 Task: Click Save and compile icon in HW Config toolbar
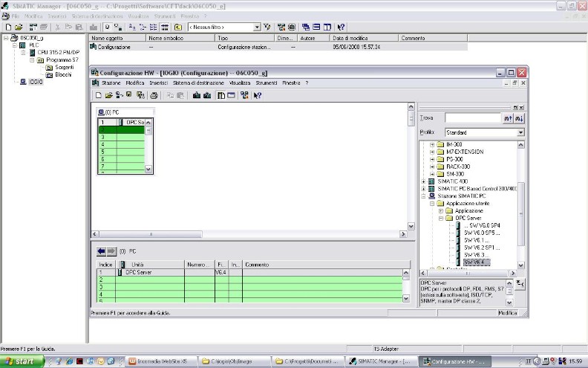140,95
